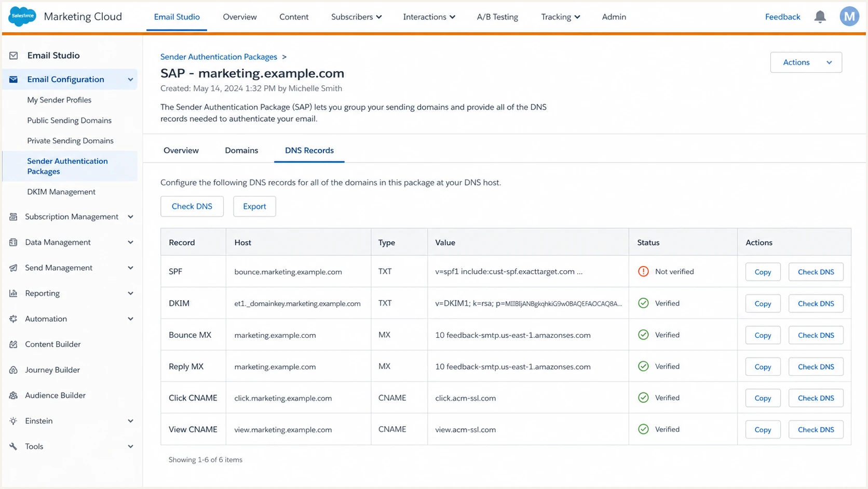Click the Tools wrench icon
Viewport: 868px width, 489px height.
pyautogui.click(x=13, y=446)
